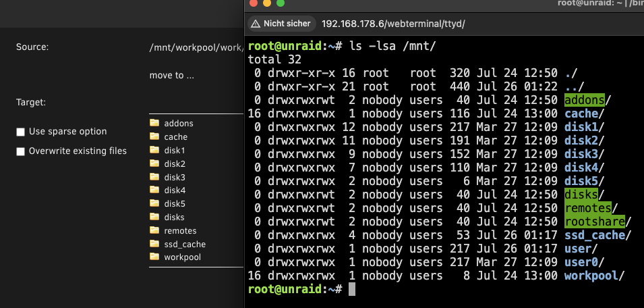Click 'user/' entry in terminal output
This screenshot has height=308, width=644.
pyautogui.click(x=581, y=249)
